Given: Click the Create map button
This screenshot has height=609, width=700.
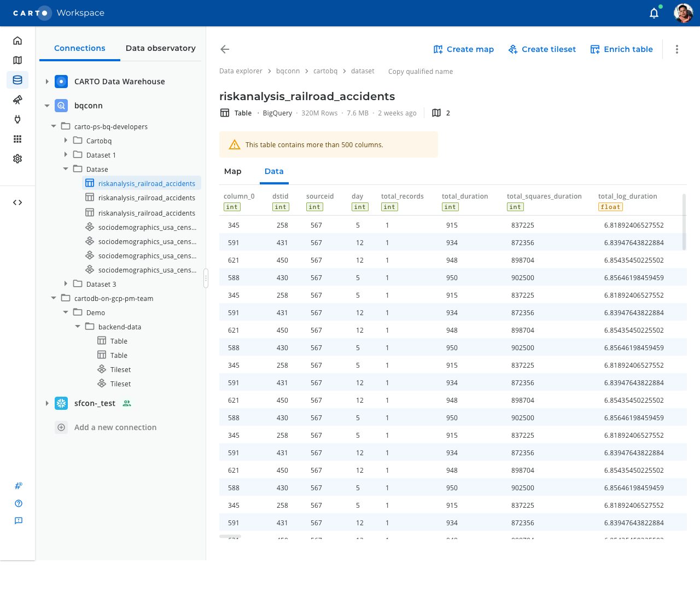Looking at the screenshot, I should (464, 49).
